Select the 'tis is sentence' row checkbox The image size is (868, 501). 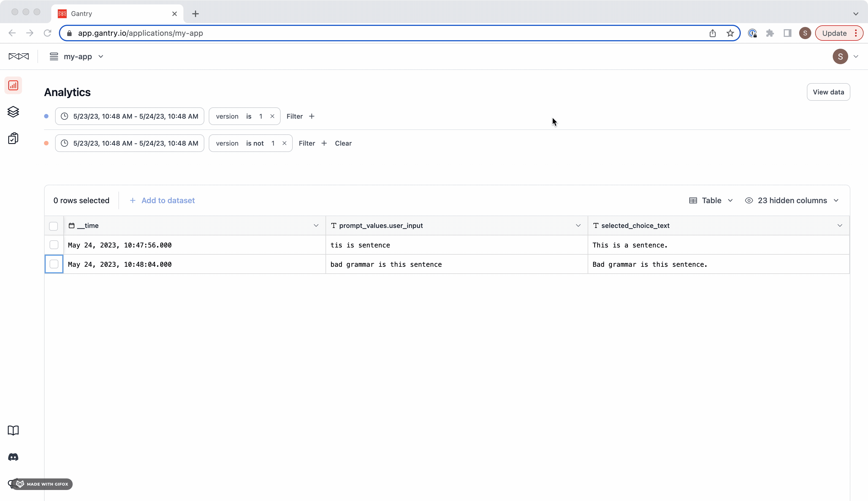pos(54,245)
